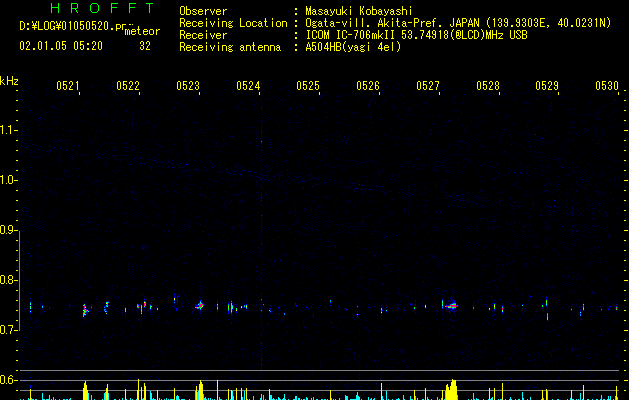Viewport: 629px width, 400px height.
Task: Click the meteor count label
Action: tap(142, 31)
